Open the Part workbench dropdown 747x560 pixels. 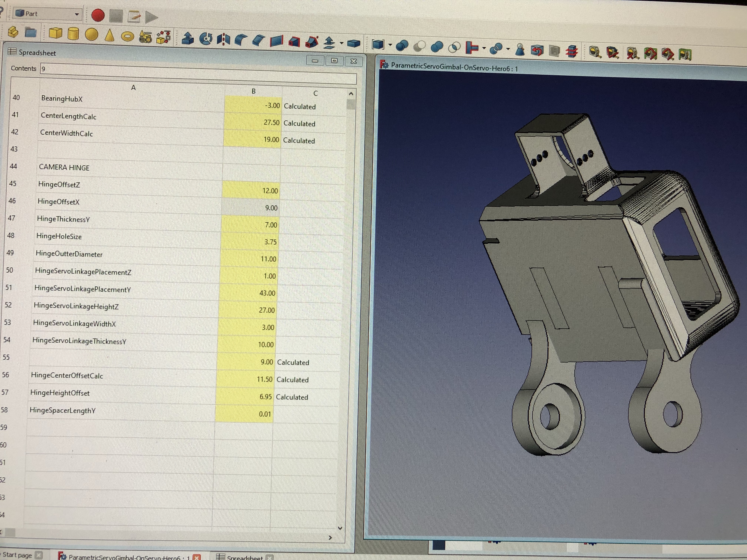coord(77,14)
